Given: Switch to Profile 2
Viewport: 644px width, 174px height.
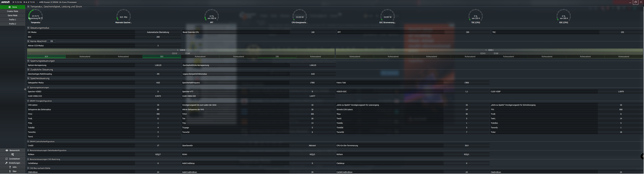Looking at the screenshot, I should pos(13,24).
